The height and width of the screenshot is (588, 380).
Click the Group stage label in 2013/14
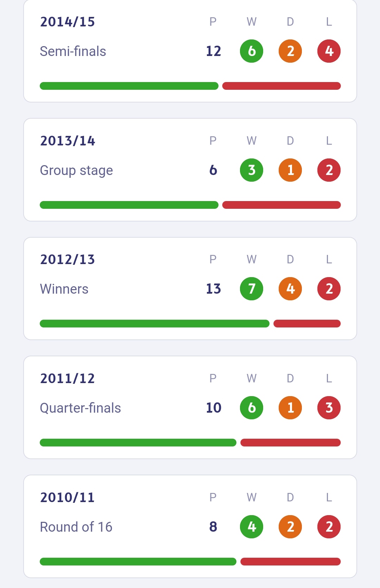[x=76, y=170]
